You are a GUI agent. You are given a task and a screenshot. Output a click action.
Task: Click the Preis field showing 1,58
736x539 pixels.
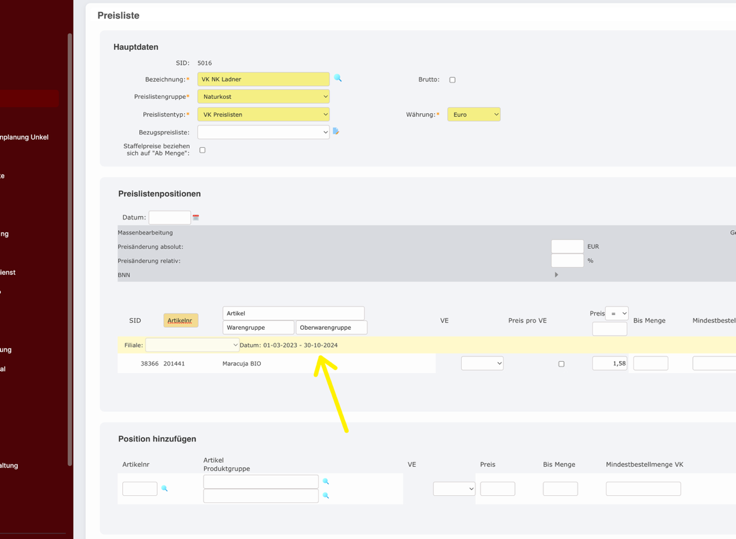click(609, 364)
